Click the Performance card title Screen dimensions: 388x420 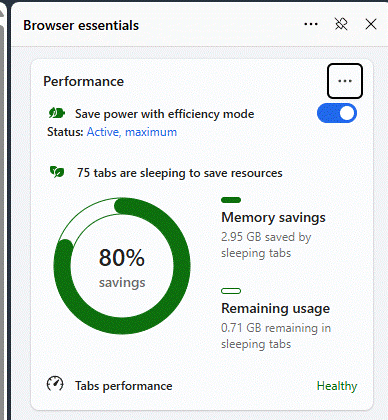[84, 81]
